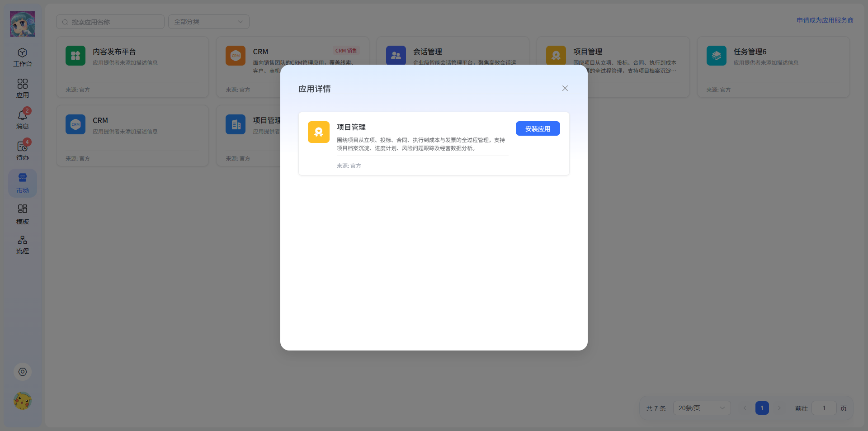Viewport: 868px width, 431px height.
Task: Click 来源: 官方 text in the dialog
Action: [349, 166]
